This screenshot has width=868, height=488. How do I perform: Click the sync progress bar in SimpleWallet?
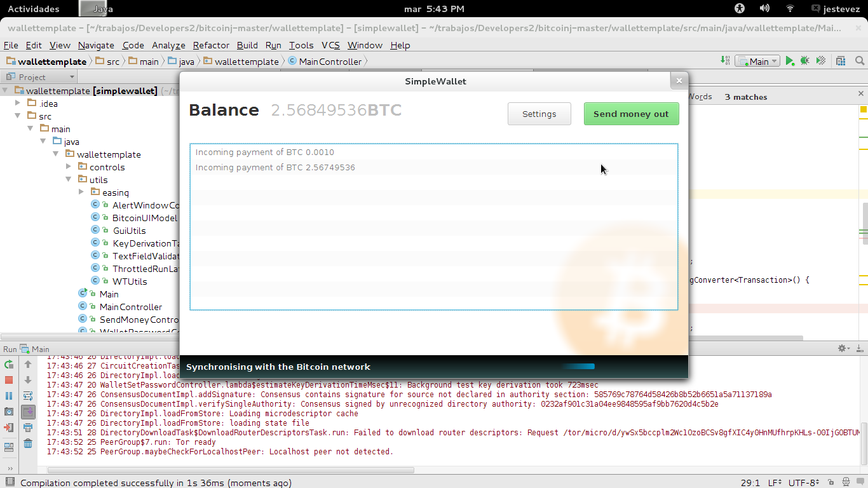(578, 366)
